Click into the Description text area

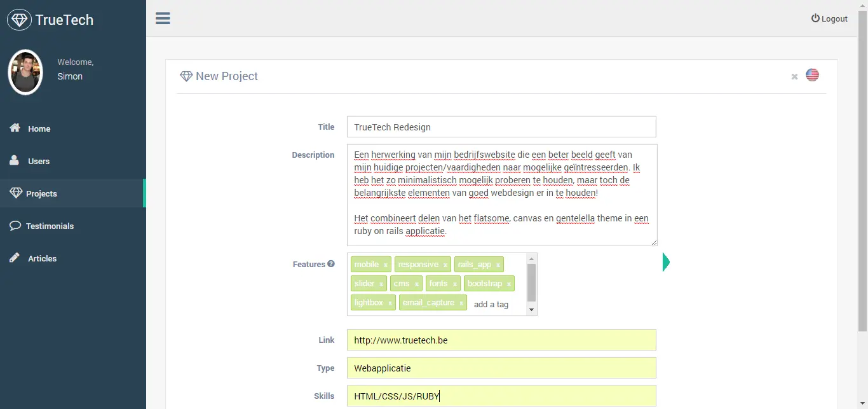click(502, 195)
